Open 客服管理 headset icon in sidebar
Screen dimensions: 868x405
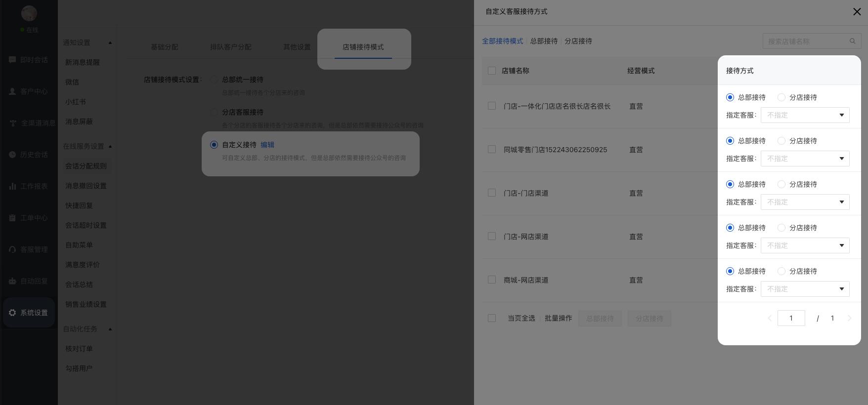click(x=12, y=249)
